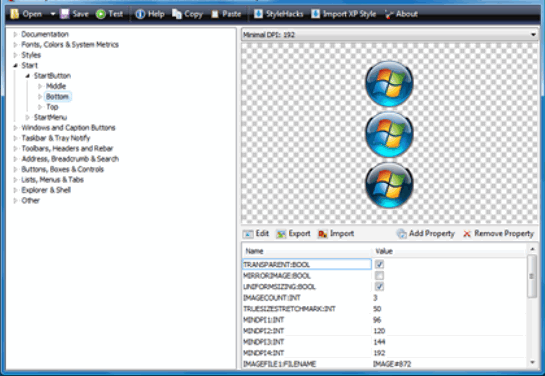Click the Import image icon
Image resolution: width=545 pixels, height=376 pixels.
tap(323, 234)
